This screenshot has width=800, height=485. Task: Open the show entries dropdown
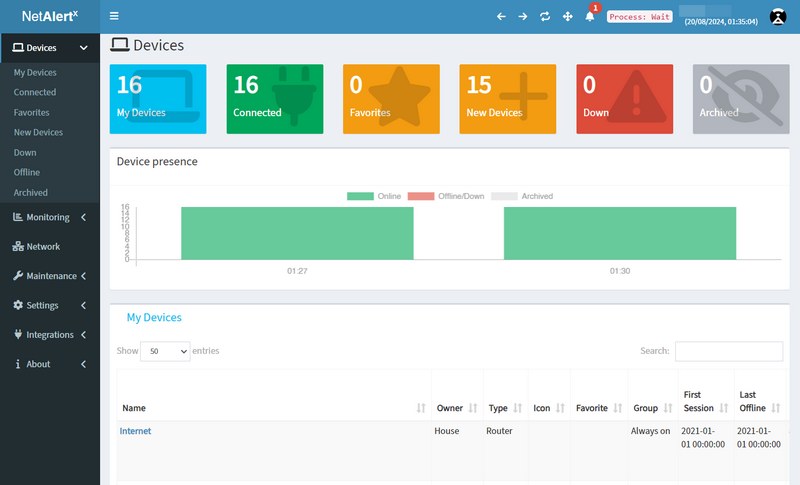tap(165, 351)
